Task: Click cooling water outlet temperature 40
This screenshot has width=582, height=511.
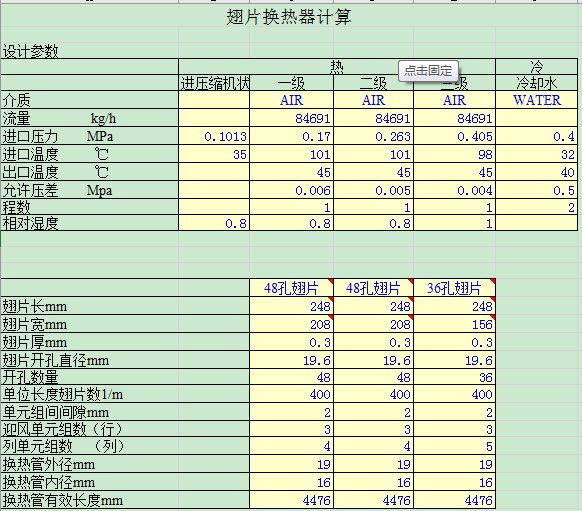Action: coord(537,172)
